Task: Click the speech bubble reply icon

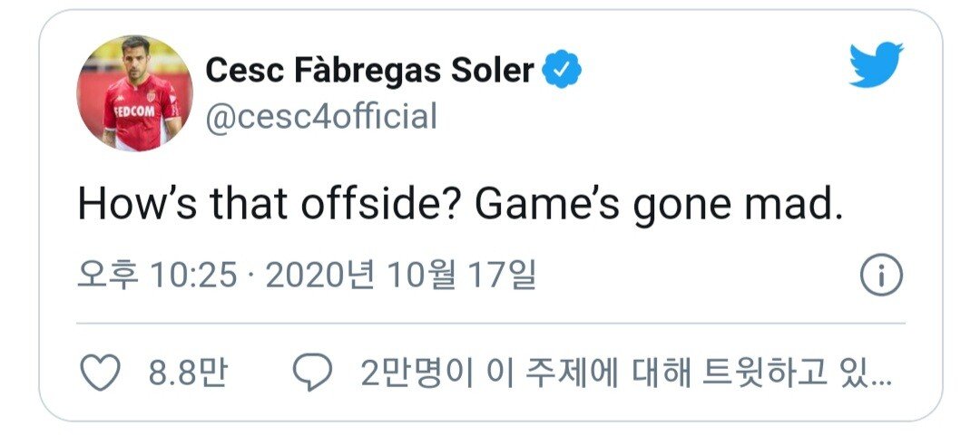Action: pos(314,373)
